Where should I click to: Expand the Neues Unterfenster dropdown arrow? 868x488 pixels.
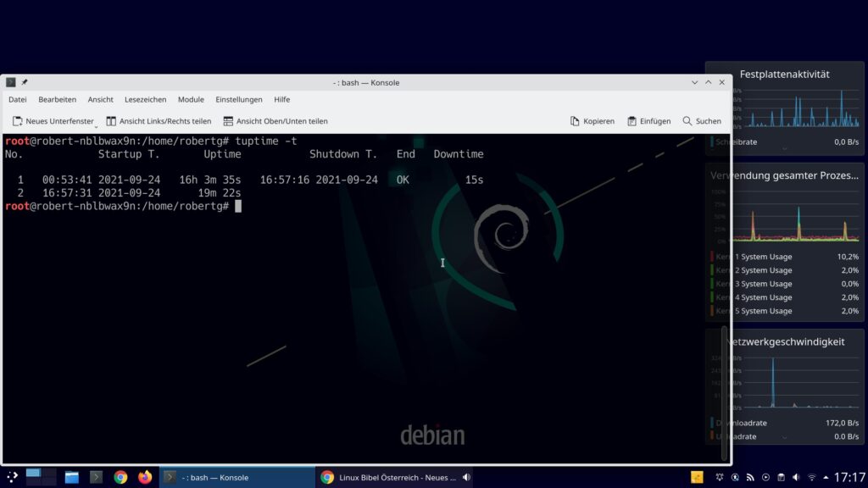(97, 126)
